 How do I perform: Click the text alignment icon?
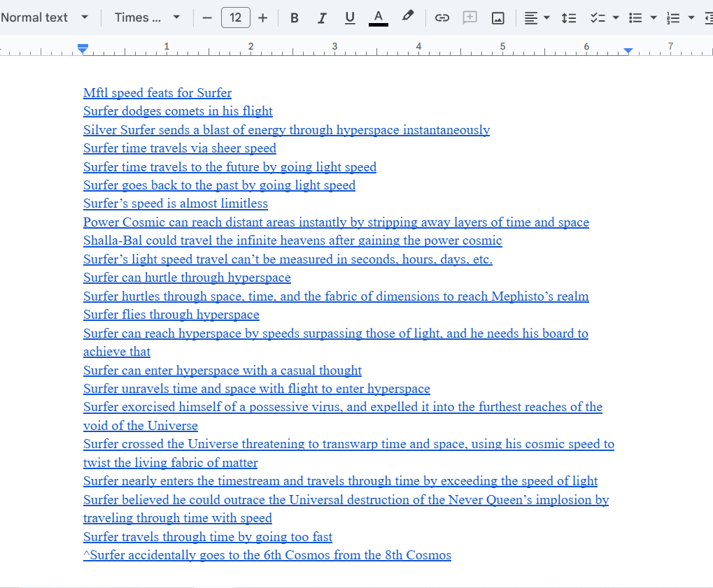[x=530, y=17]
